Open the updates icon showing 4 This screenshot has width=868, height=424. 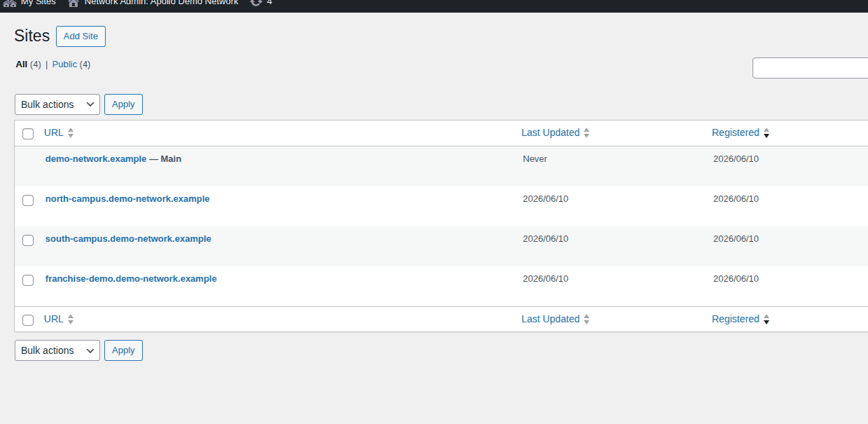pyautogui.click(x=256, y=3)
